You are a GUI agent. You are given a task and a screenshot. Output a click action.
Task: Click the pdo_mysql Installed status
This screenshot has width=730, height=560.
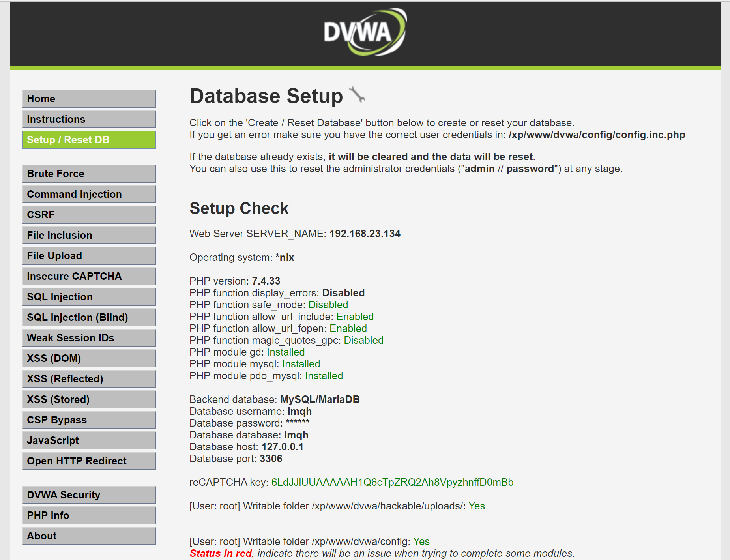click(x=324, y=376)
